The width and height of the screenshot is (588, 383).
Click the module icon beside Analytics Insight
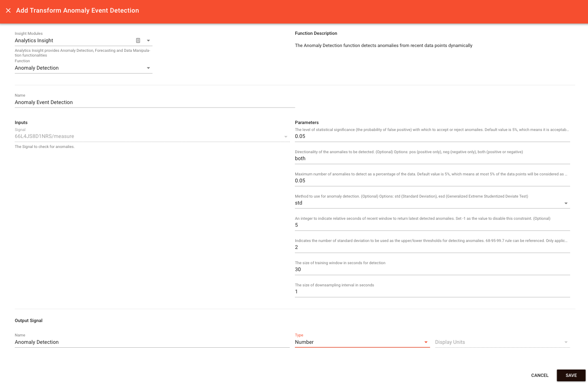pyautogui.click(x=138, y=40)
